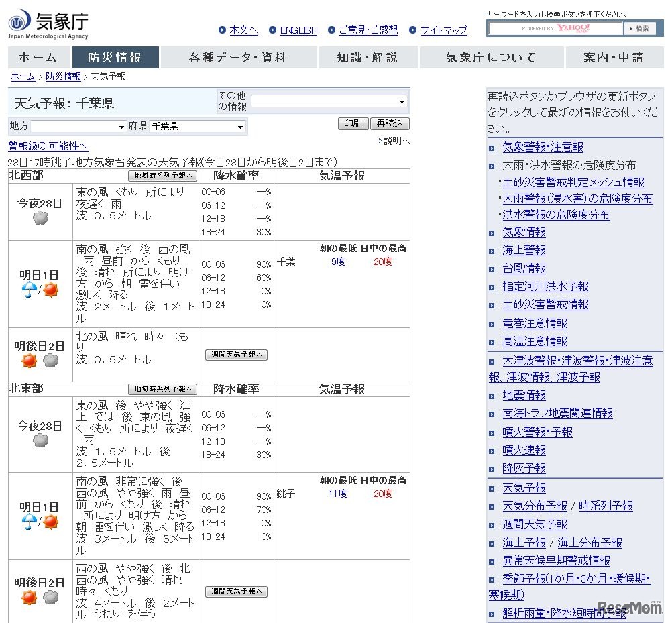Click the cloudy icon for 今夜28日 in 北西部

40,217
